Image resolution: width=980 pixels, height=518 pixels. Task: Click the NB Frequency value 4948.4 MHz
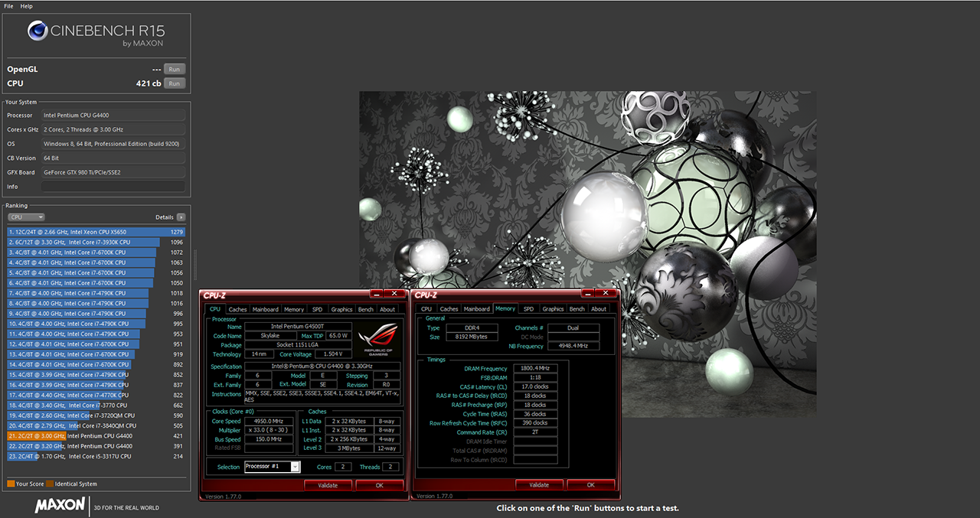[573, 346]
